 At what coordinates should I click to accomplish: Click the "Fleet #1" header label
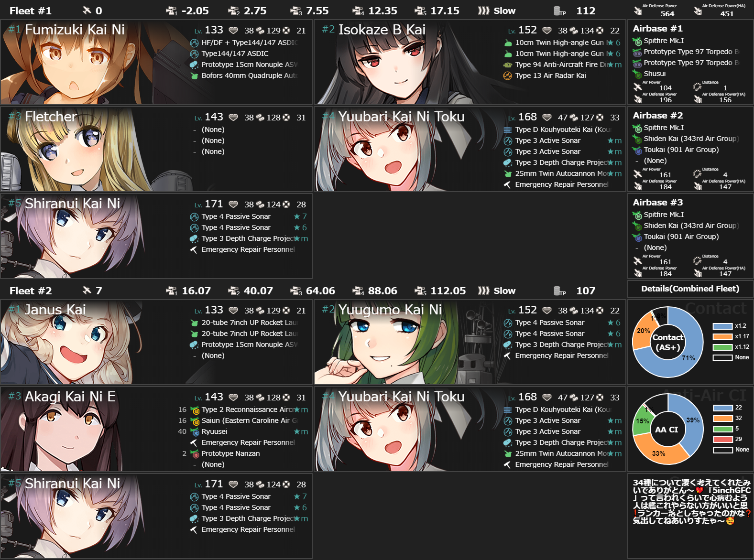[x=31, y=11]
